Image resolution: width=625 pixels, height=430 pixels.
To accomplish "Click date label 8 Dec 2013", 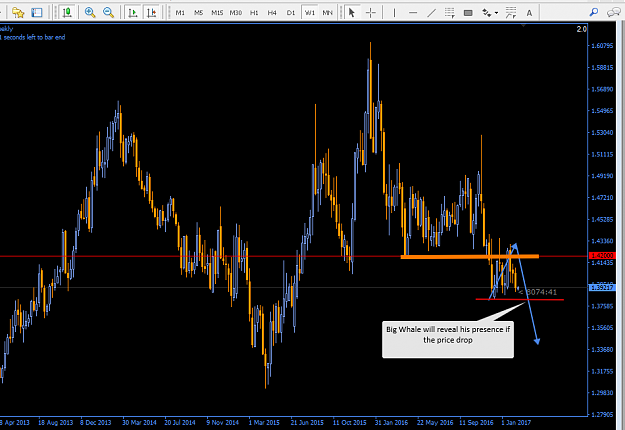I will click(x=96, y=422).
